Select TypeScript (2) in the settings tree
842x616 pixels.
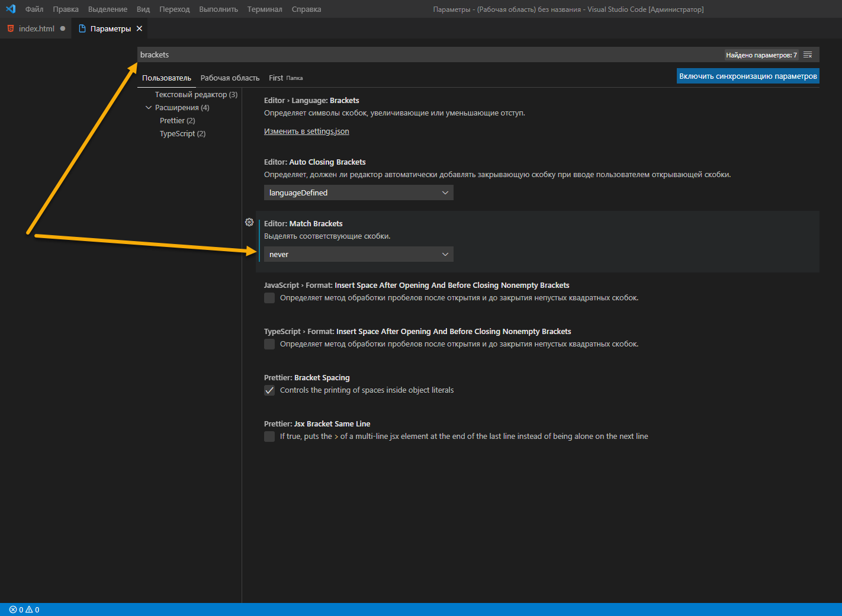click(182, 133)
